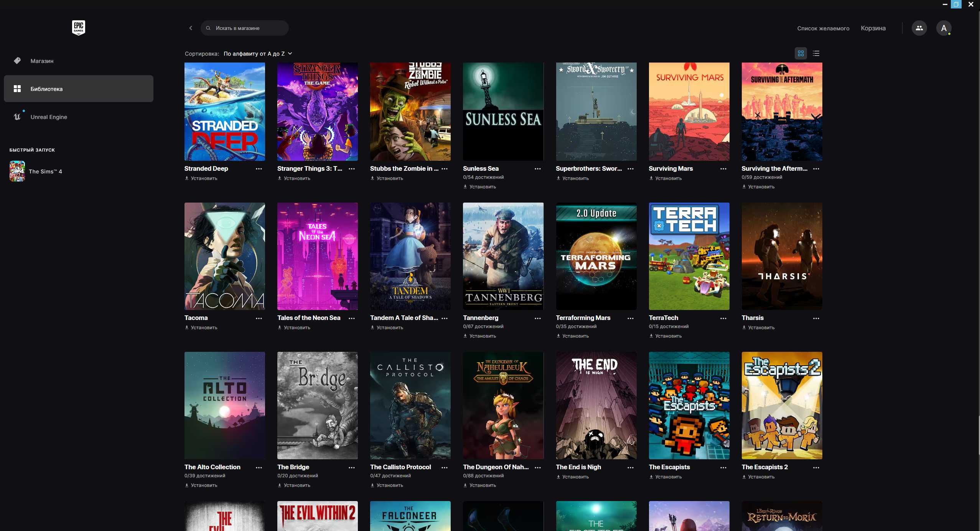980x531 pixels.
Task: Open options menu for The Bridge
Action: point(352,468)
